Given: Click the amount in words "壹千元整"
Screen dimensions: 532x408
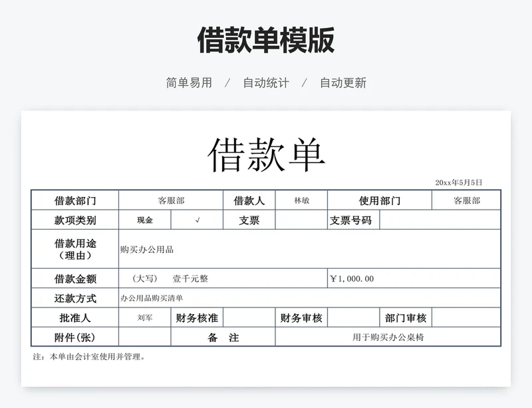Looking at the screenshot, I should click(x=190, y=279).
